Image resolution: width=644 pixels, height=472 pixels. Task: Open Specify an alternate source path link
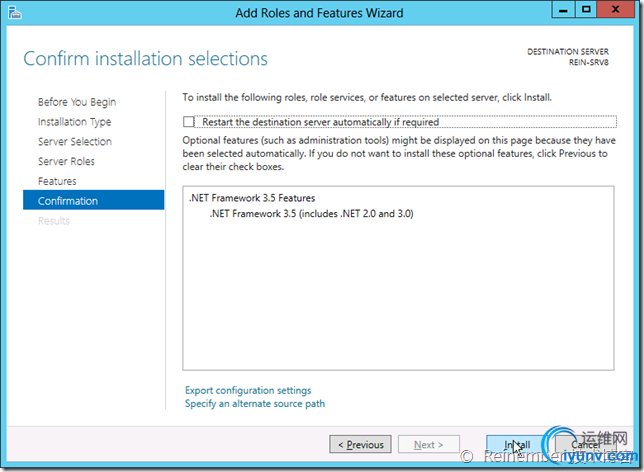click(x=255, y=403)
